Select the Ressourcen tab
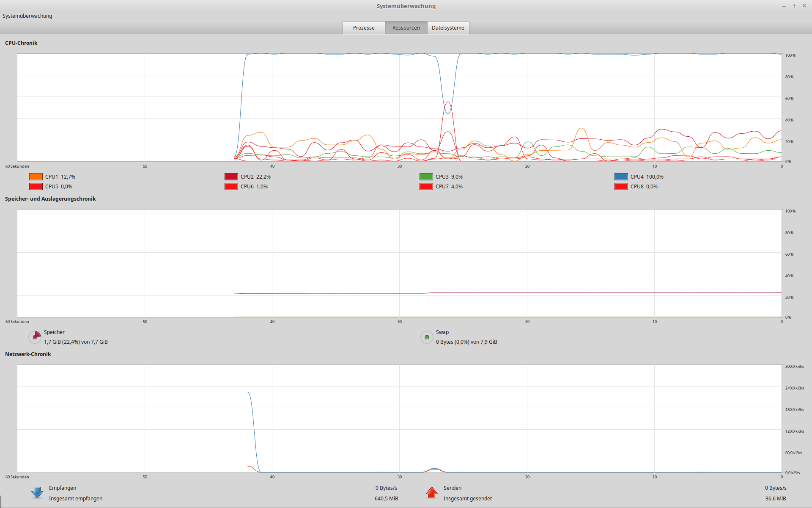Image resolution: width=812 pixels, height=508 pixels. pyautogui.click(x=406, y=28)
